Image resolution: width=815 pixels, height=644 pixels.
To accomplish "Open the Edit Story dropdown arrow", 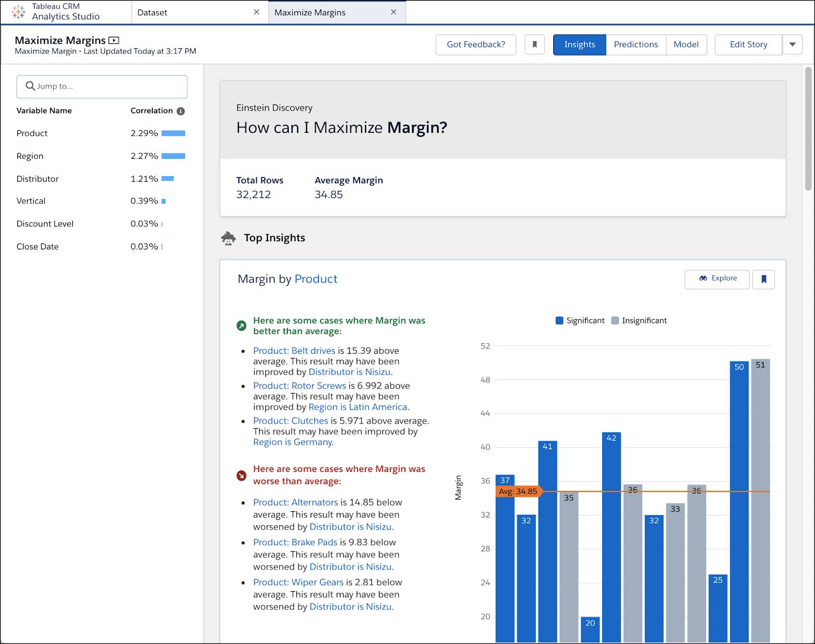I will [793, 45].
